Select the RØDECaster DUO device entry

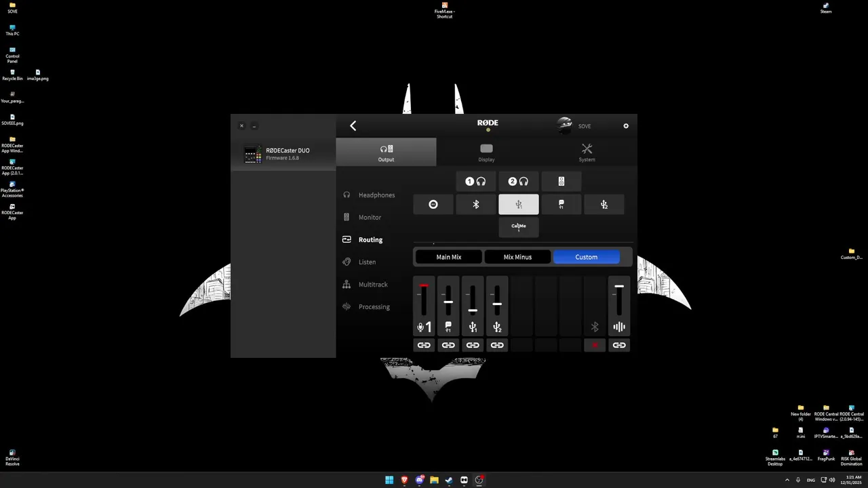click(283, 154)
